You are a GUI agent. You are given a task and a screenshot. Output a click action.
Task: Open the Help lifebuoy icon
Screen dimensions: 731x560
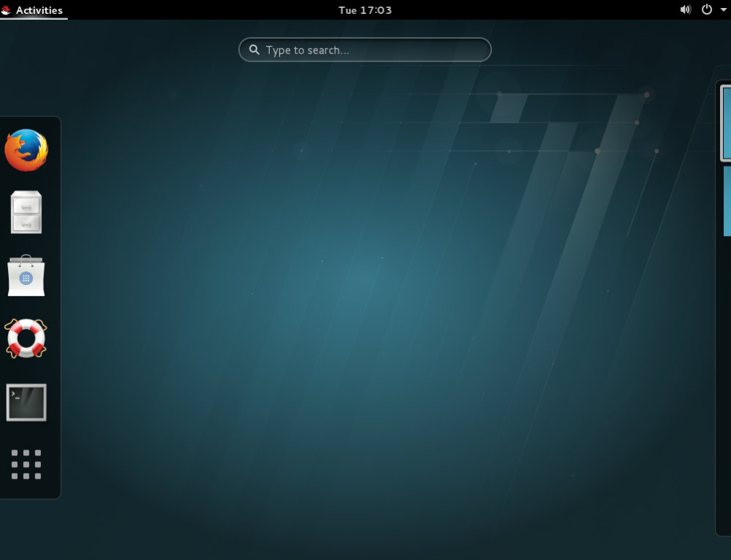[x=26, y=338]
